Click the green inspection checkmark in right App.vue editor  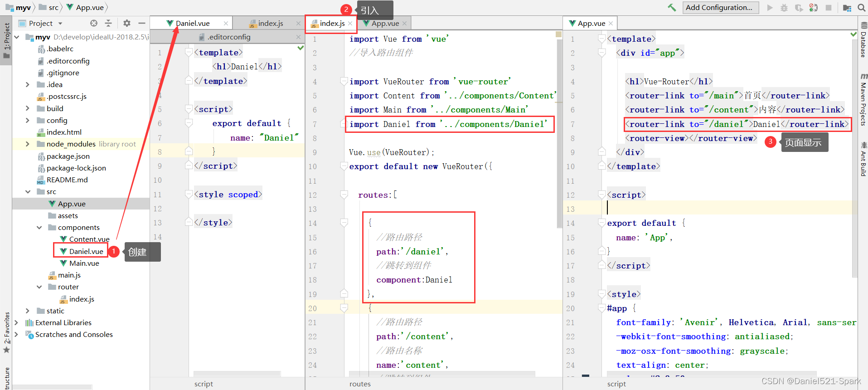coord(853,34)
